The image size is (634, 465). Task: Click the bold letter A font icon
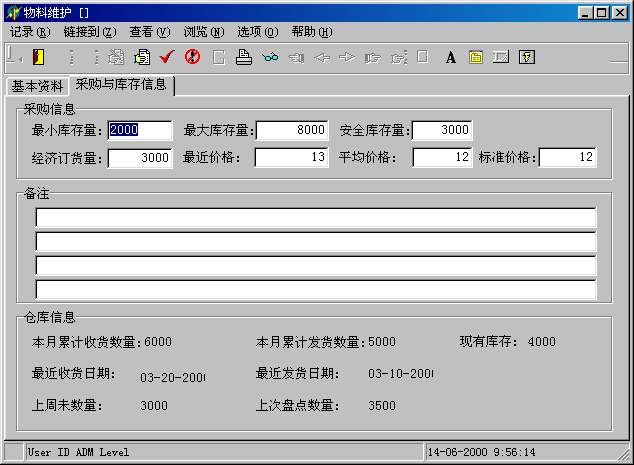450,57
